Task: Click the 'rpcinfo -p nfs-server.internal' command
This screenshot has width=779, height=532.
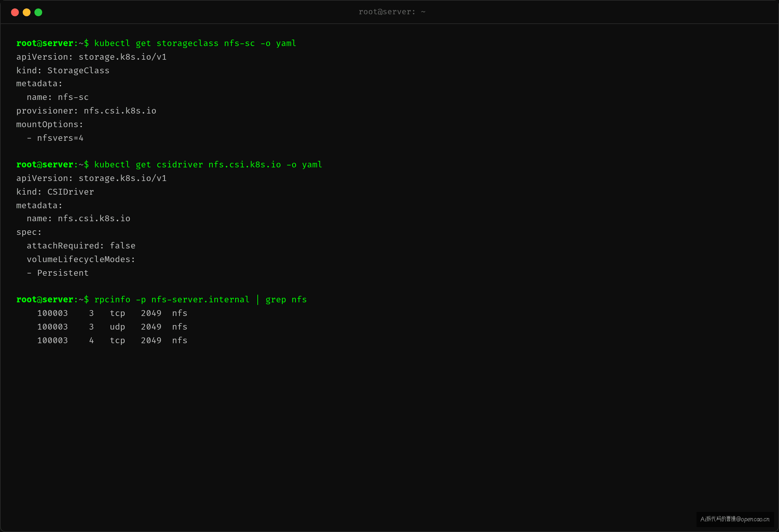Action: (x=200, y=299)
